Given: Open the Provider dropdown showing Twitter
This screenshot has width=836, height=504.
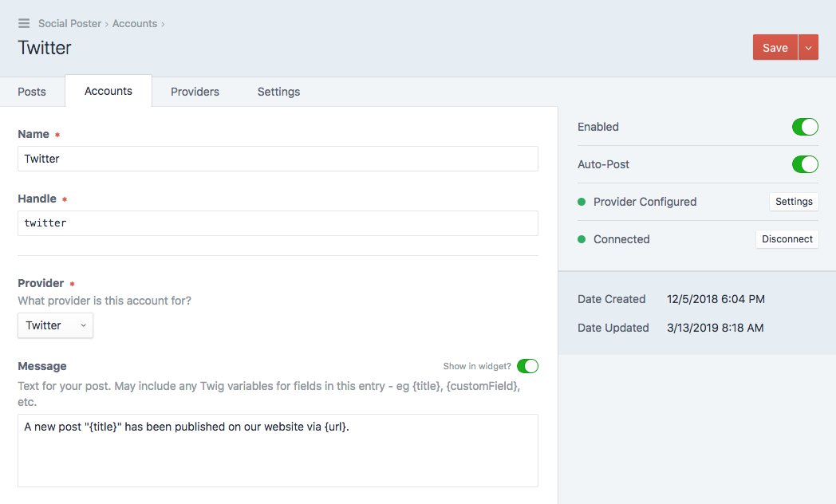Looking at the screenshot, I should 56,325.
